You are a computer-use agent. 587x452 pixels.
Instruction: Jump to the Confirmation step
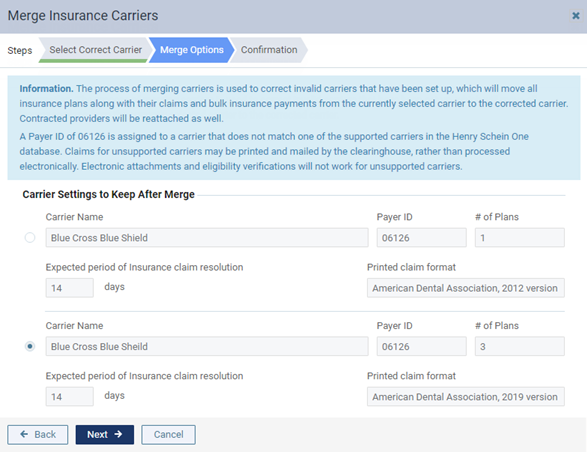tap(268, 50)
